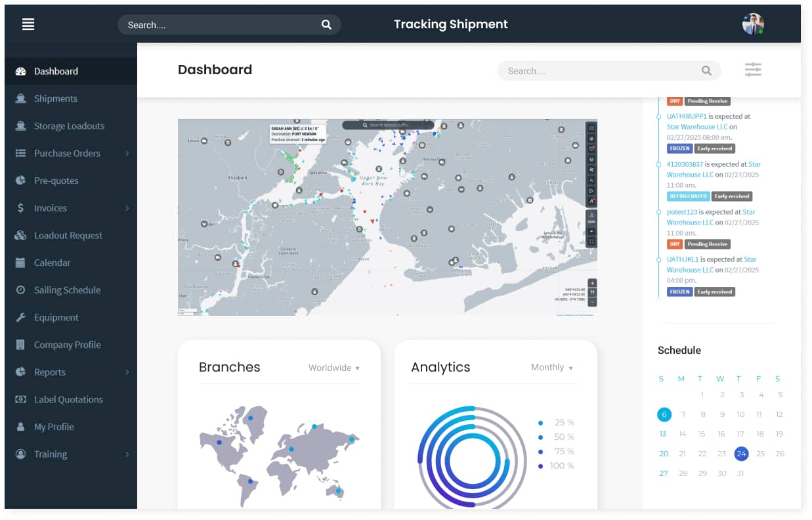Expand the Purchase Orders submenu

(x=127, y=154)
